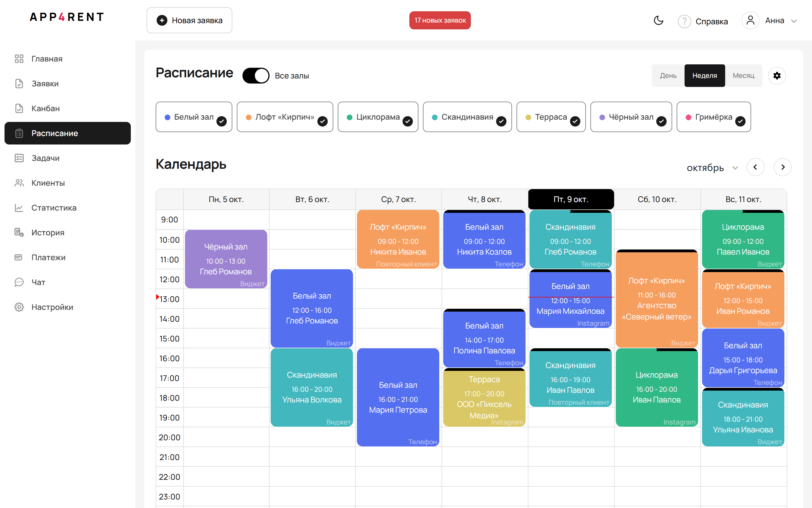Go to next week arrow
This screenshot has height=508, width=812.
(782, 167)
